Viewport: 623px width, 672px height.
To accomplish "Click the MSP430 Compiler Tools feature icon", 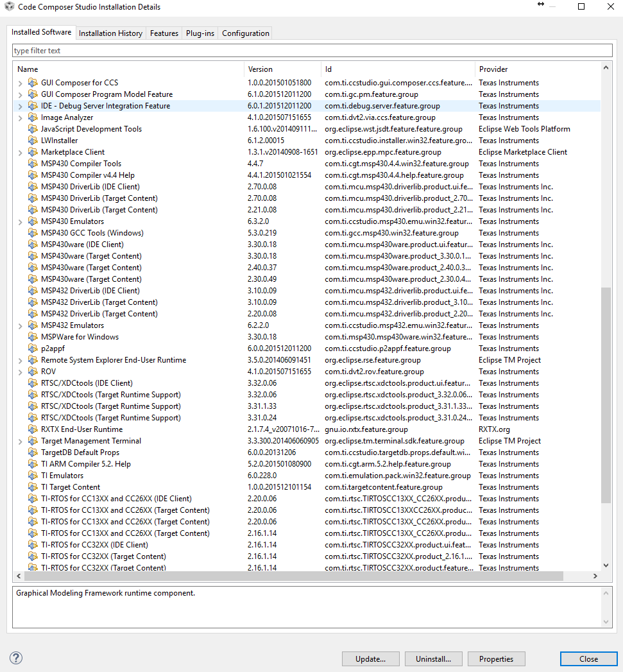I will coord(33,163).
